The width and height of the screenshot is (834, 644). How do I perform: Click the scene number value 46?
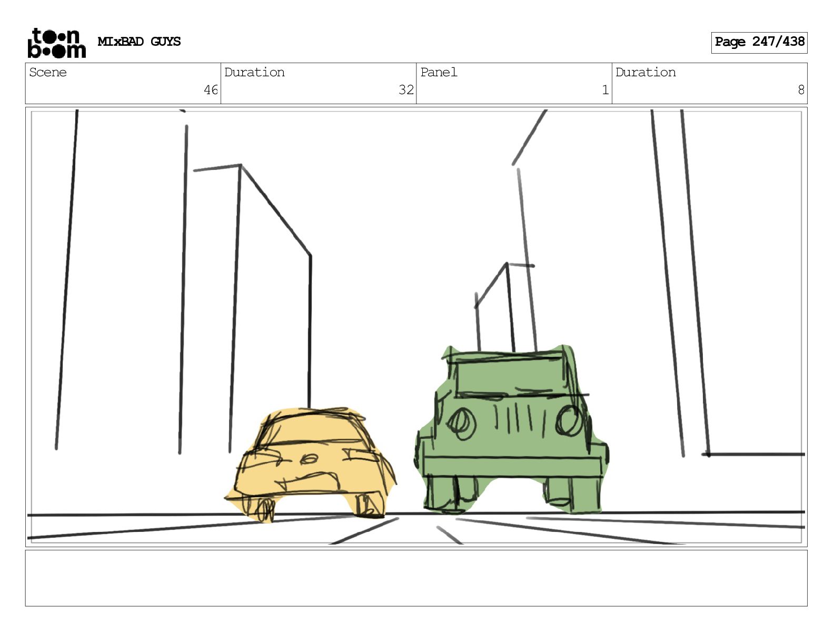coord(211,90)
